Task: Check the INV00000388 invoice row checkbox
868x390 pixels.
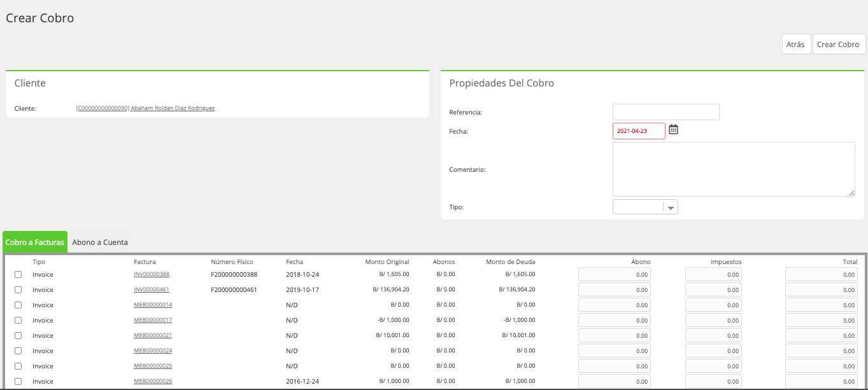Action: (18, 275)
